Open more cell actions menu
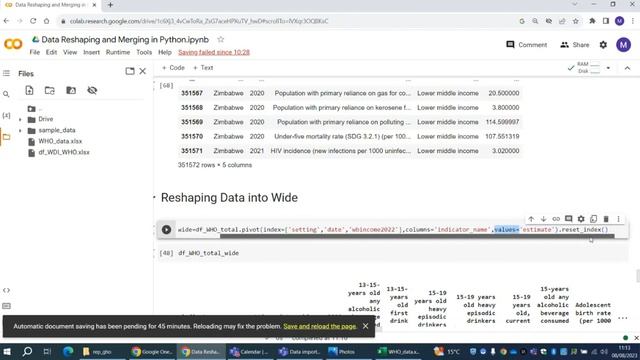 coord(618,219)
